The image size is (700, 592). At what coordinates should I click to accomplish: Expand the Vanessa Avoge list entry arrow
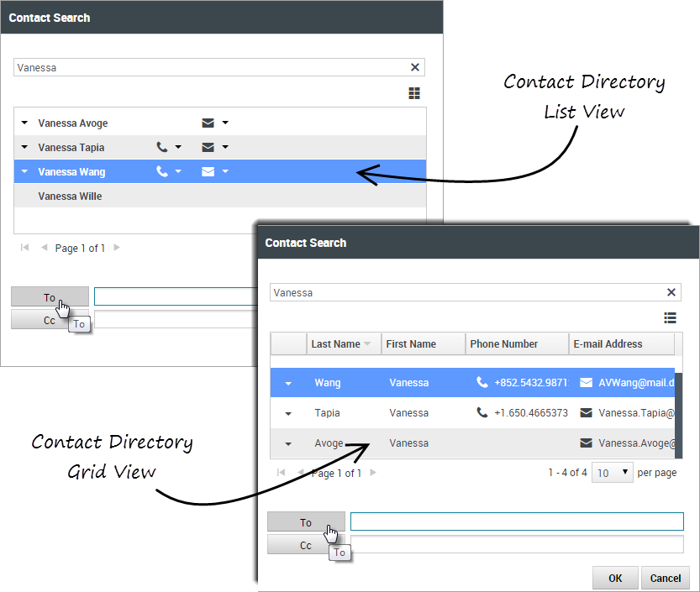[24, 123]
